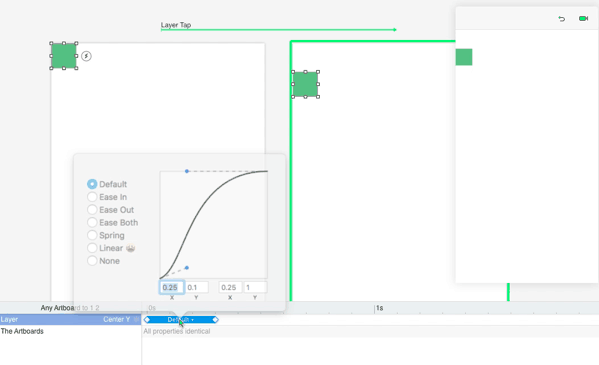599x365 pixels.
Task: Click the end keyframe diamond on timeline
Action: click(215, 320)
